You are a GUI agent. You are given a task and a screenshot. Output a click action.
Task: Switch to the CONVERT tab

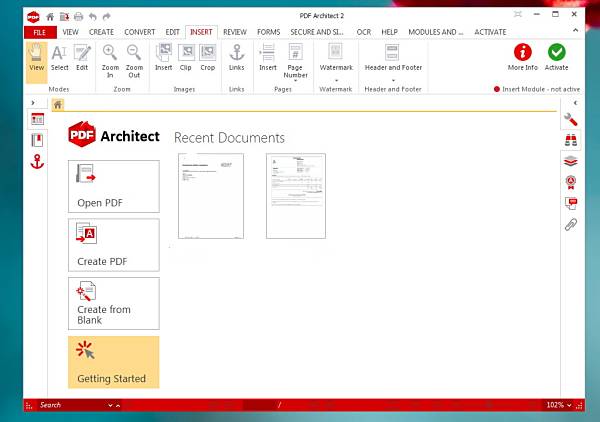(141, 32)
